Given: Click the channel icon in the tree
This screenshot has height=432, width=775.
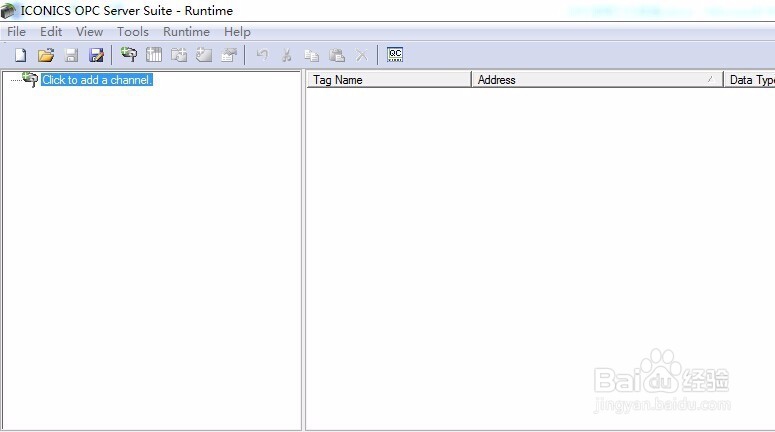Looking at the screenshot, I should pos(30,79).
